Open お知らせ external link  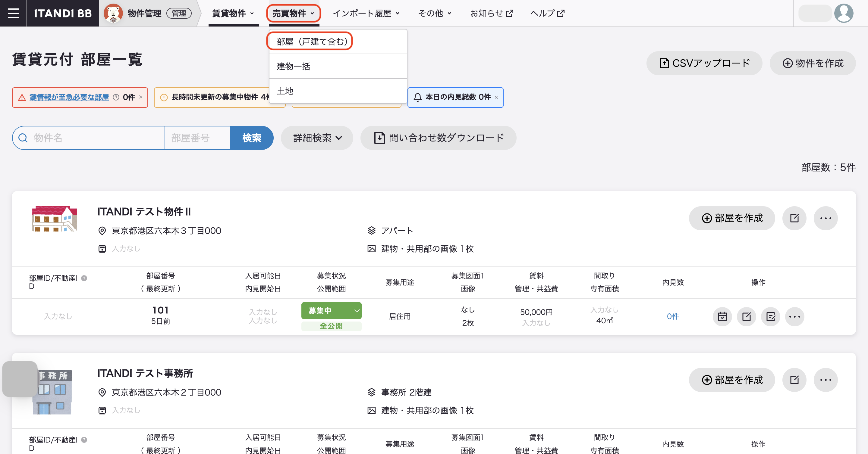coord(491,13)
